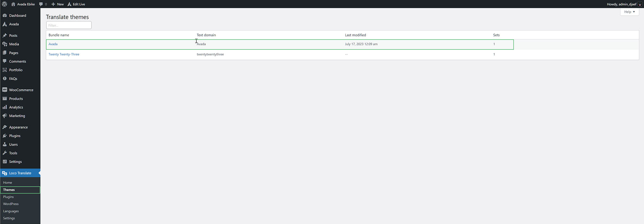Viewport: 644px width, 224px height.
Task: Click the twentytwentythree text domain cell
Action: pos(210,54)
